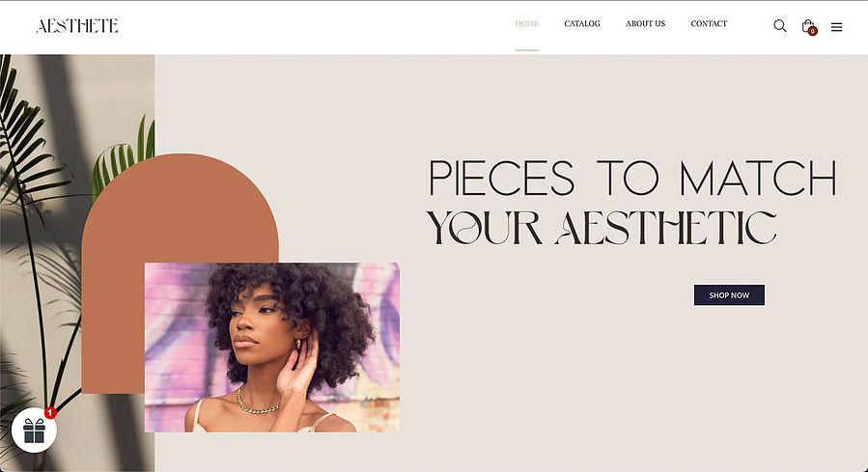Click the "Your Aesthetic" headline text
This screenshot has height=472, width=868.
point(602,228)
